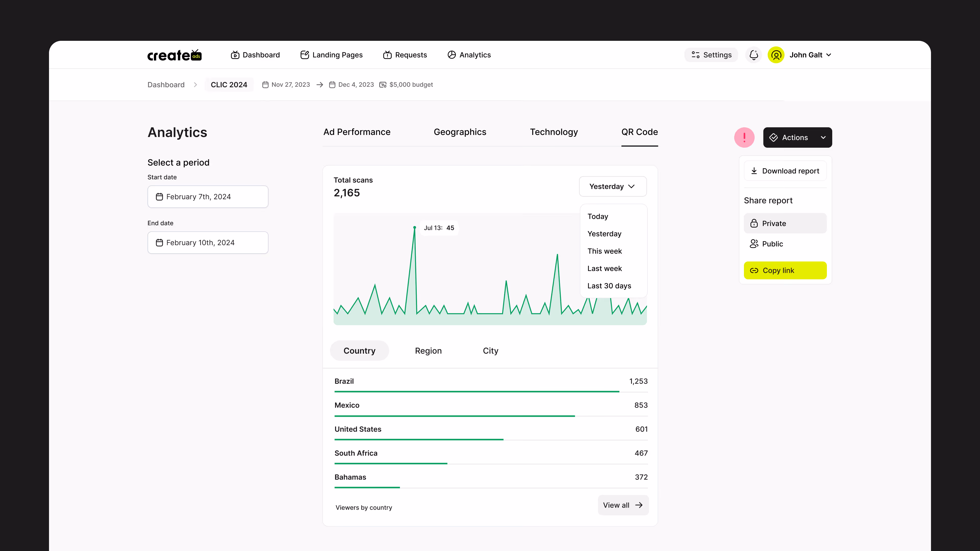Click the Analytics pie chart icon
980x551 pixels.
(451, 55)
